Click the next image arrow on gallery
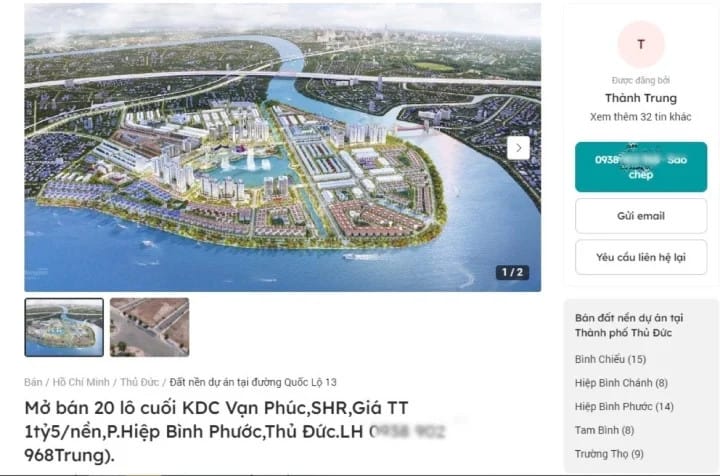The image size is (720, 476). (x=518, y=148)
